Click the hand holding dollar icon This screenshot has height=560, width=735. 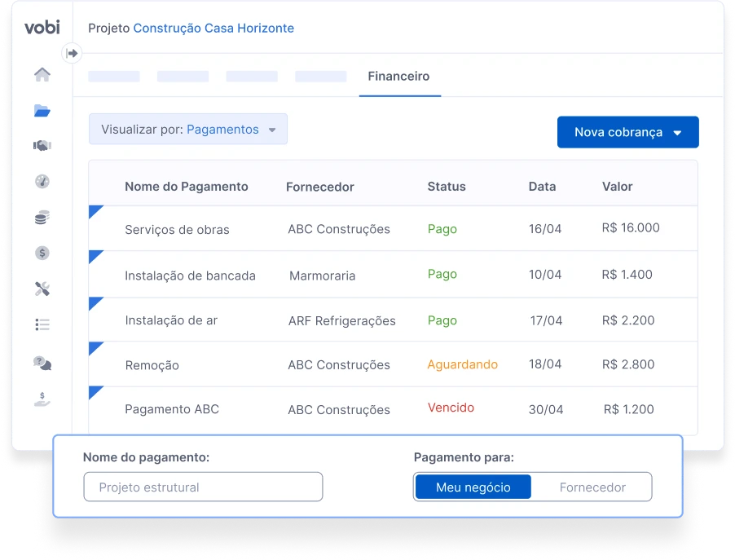click(42, 399)
